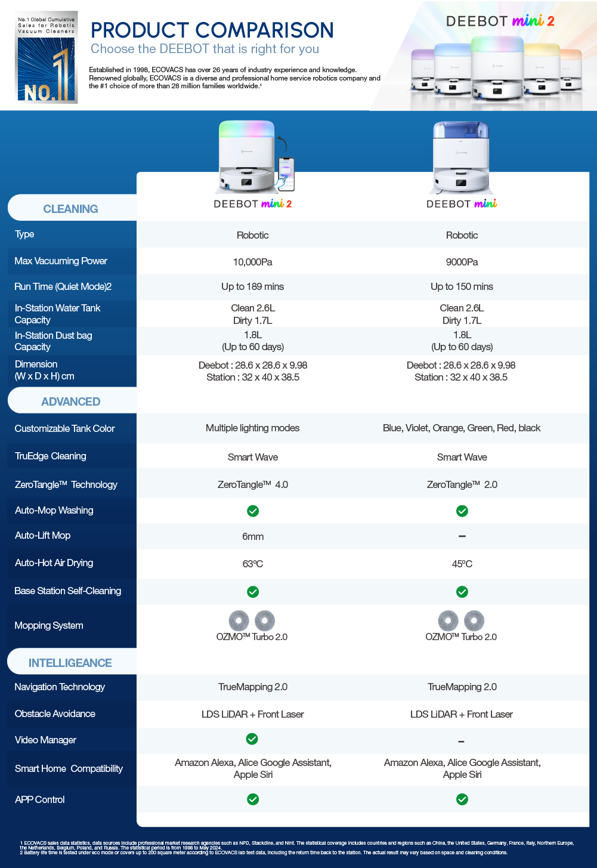Click the 'Up to 189 mins' run time

[x=253, y=286]
